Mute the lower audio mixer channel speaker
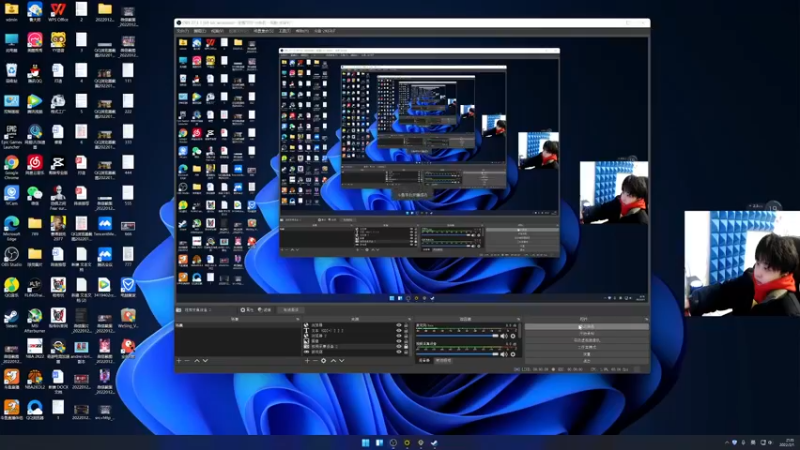The image size is (800, 450). point(504,354)
